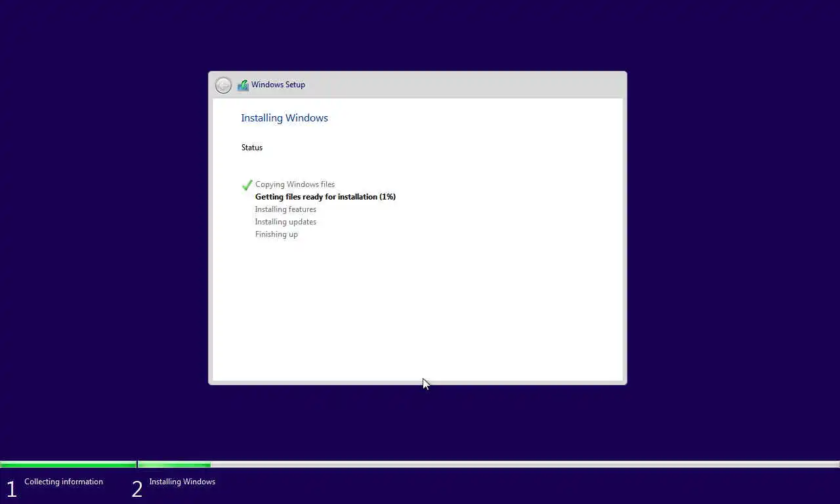Click the Installing Windows heading
Image resolution: width=840 pixels, height=504 pixels.
pos(284,118)
